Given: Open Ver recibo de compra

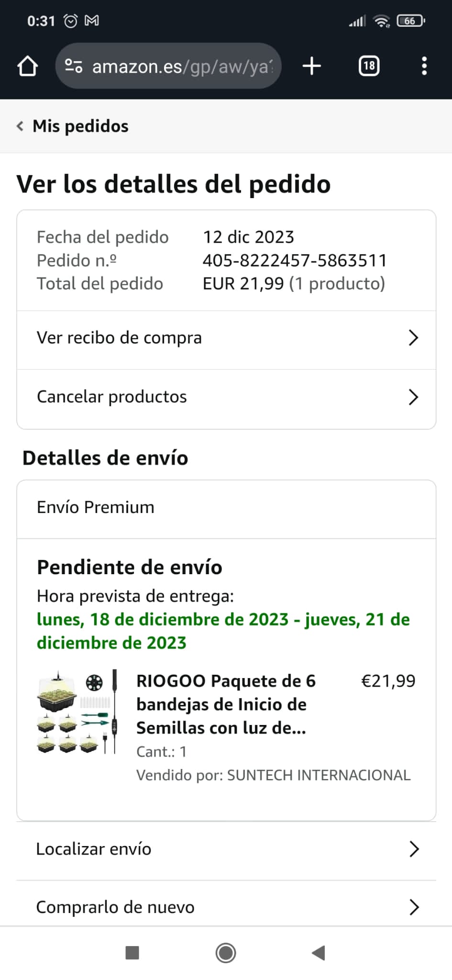Looking at the screenshot, I should 226,338.
